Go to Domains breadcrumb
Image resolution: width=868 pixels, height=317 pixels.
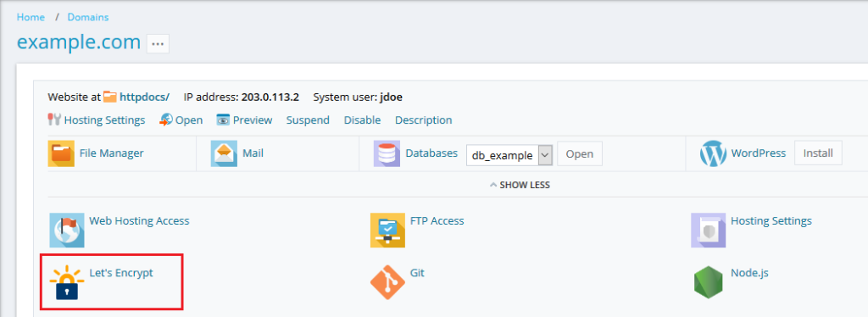click(88, 17)
